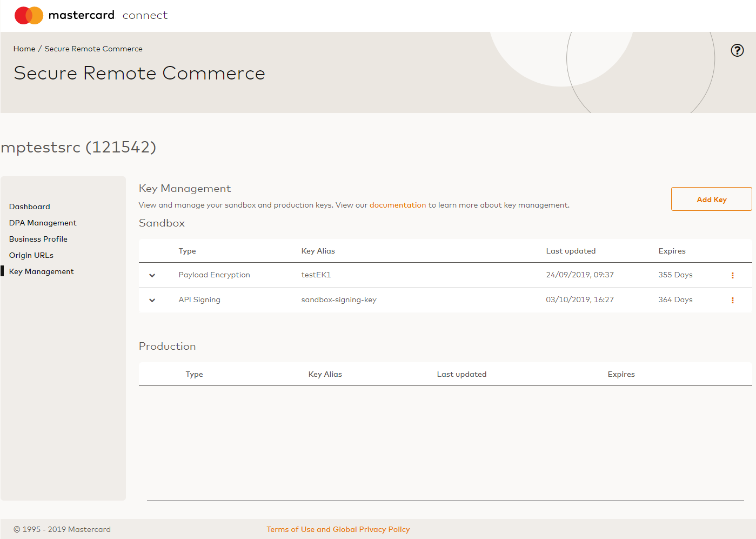This screenshot has height=539, width=756.
Task: Click the 03/10/2019, 16:27 timestamp
Action: 580,300
